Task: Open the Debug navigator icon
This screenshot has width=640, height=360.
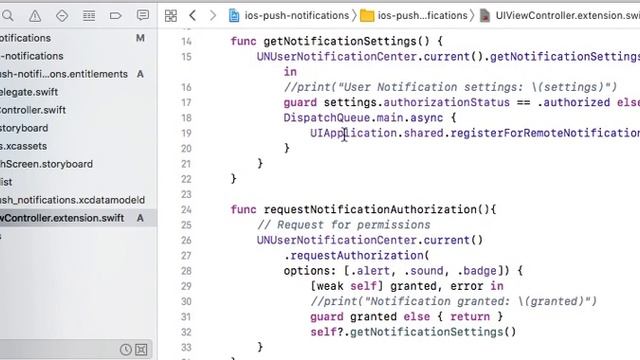Action: pos(89,16)
